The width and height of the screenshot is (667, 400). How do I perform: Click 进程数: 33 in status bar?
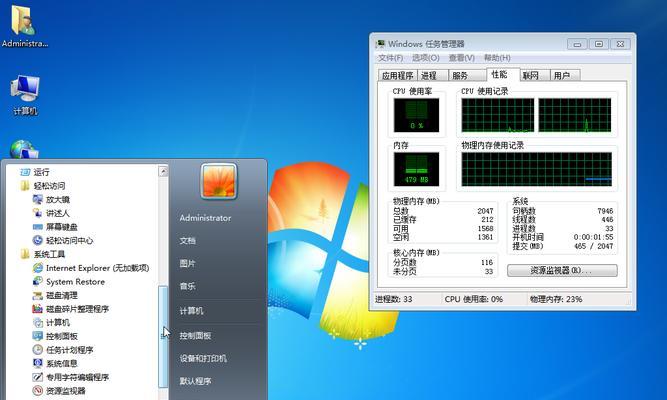pyautogui.click(x=393, y=299)
